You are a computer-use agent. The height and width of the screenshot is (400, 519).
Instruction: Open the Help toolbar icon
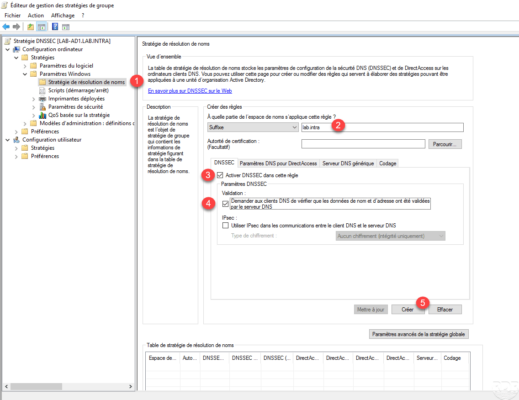pos(55,27)
